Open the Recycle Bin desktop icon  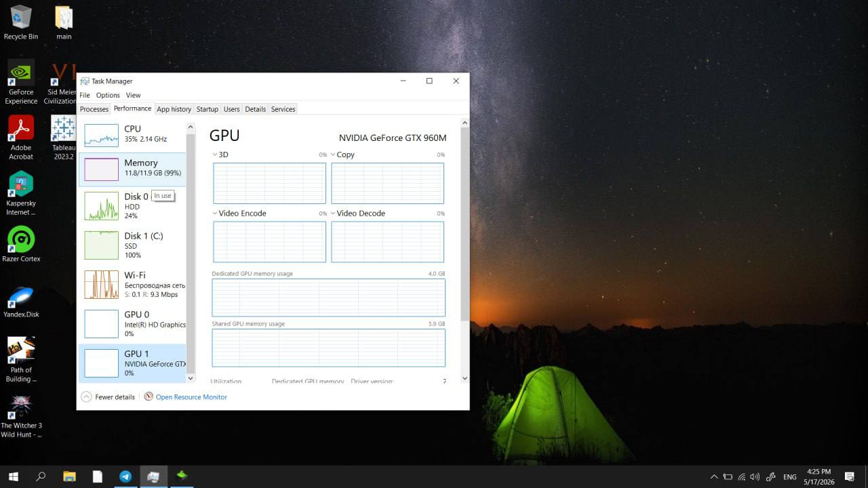(21, 23)
